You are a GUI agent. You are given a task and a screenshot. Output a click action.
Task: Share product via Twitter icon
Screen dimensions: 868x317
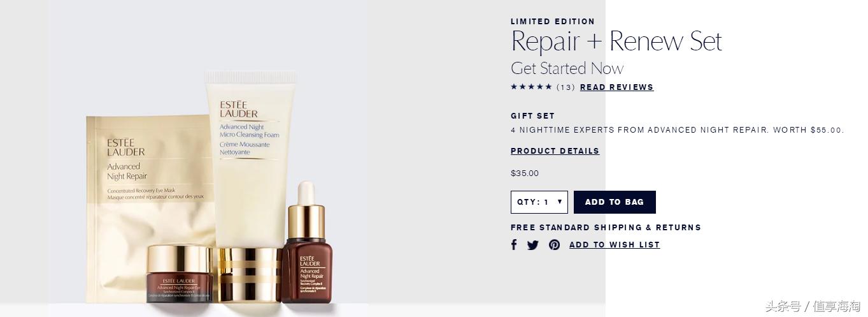(x=533, y=245)
